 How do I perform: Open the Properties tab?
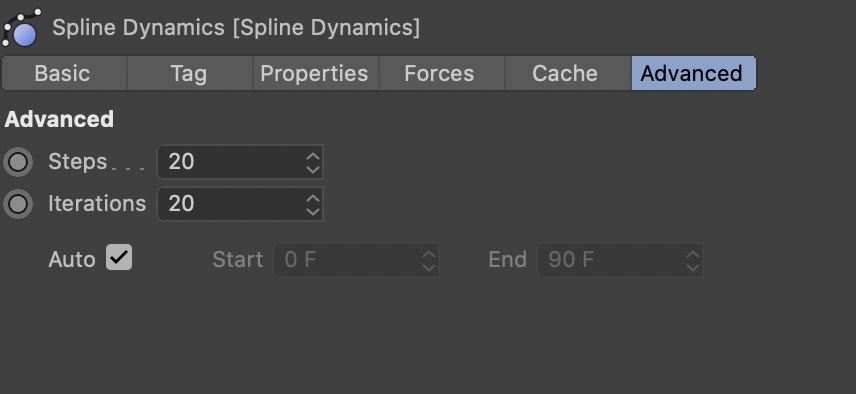[316, 73]
